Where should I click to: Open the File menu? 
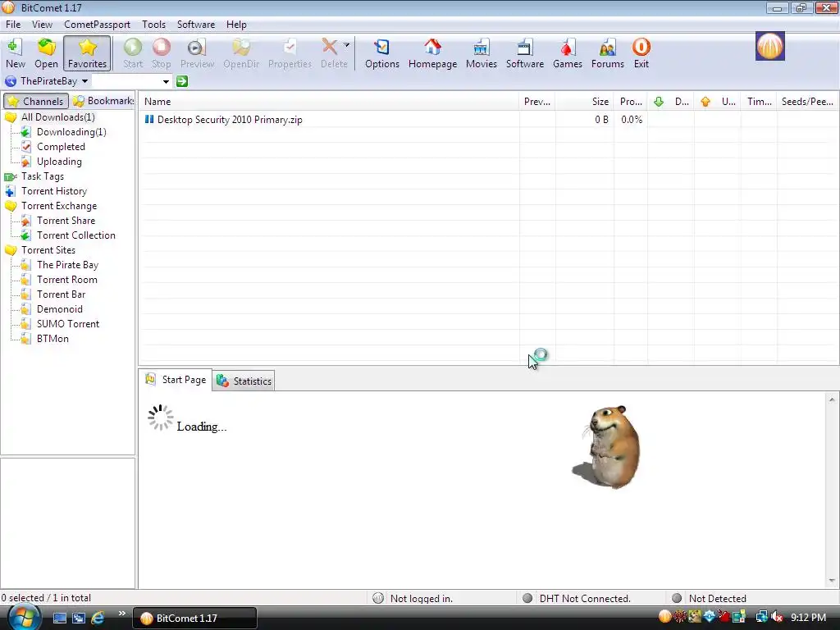point(13,25)
